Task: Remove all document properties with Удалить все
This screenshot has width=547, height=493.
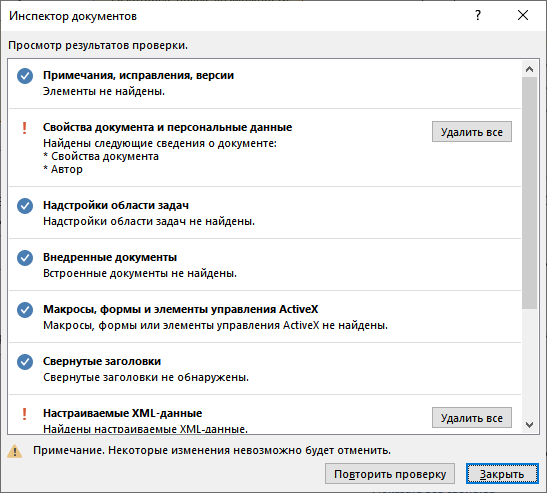Action: 472,132
